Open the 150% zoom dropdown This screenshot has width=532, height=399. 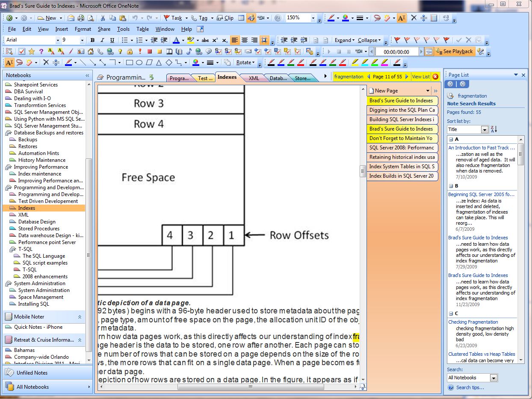(313, 18)
